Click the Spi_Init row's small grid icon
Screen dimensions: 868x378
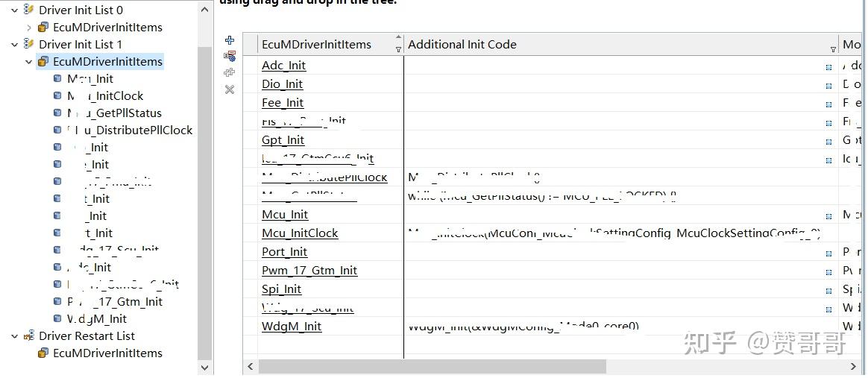coord(828,290)
